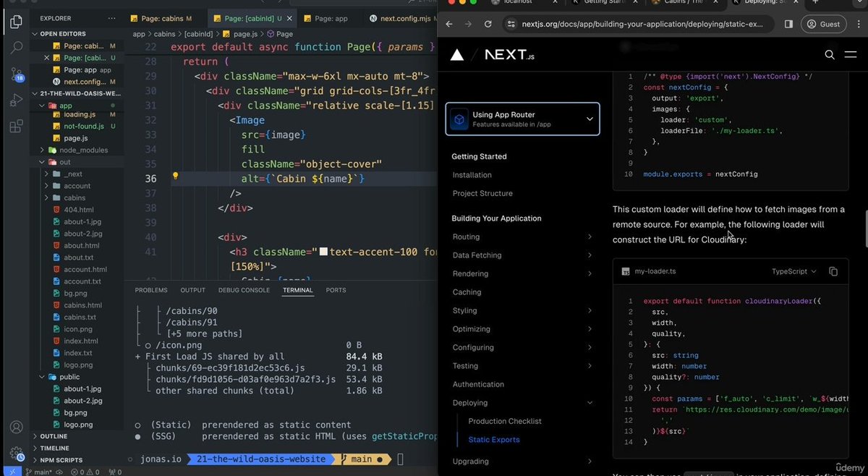Image resolution: width=868 pixels, height=476 pixels.
Task: Open not-found.js in the app folder
Action: (x=83, y=126)
